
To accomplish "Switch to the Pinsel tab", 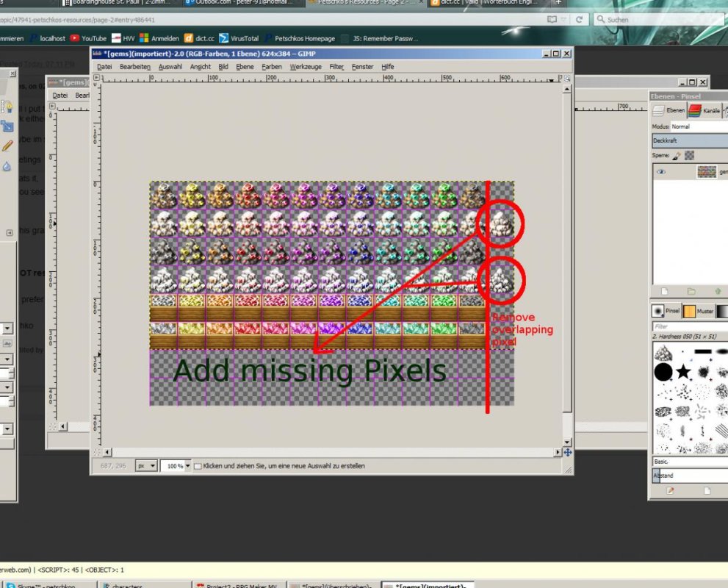I will click(x=666, y=311).
